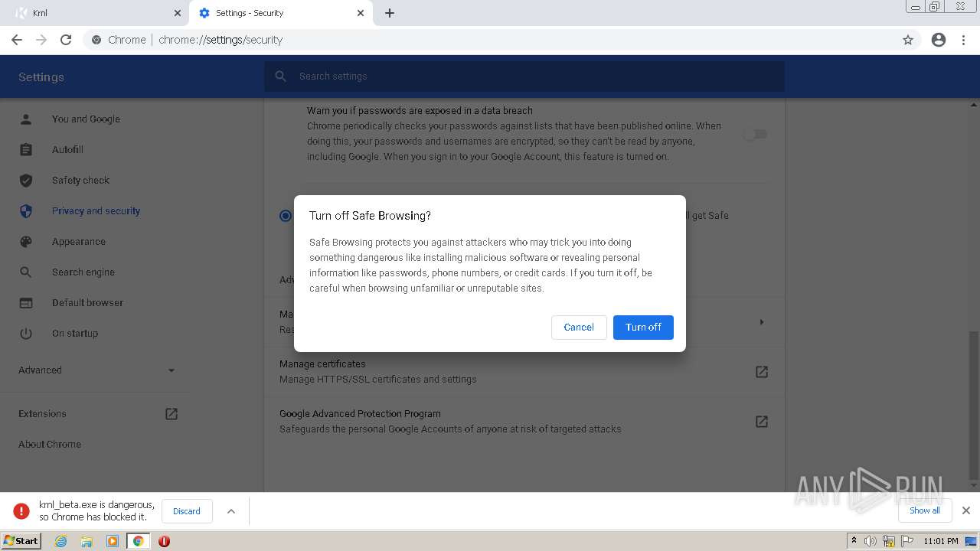
Task: Close the Krnl tab
Action: (x=178, y=13)
